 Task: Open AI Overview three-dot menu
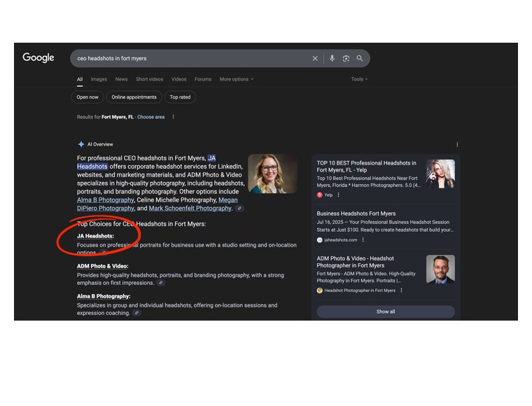coord(457,144)
